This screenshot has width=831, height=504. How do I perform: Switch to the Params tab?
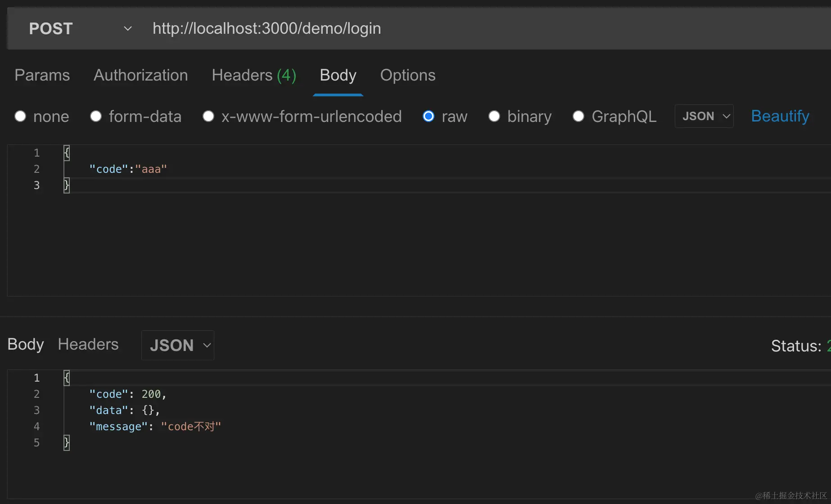(42, 75)
